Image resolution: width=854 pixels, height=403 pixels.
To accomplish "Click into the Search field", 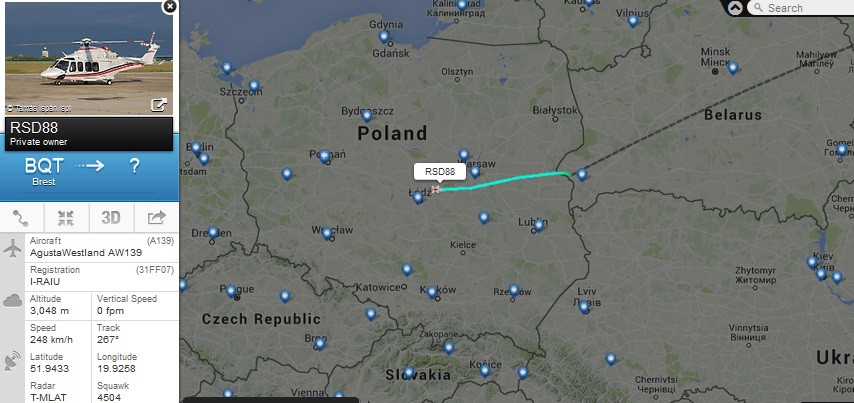I will pos(801,8).
